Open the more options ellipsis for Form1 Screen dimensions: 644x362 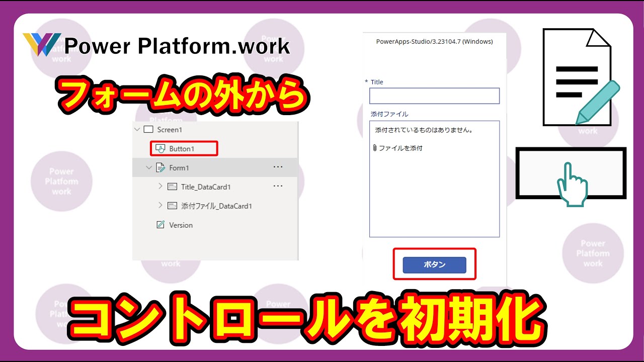pos(278,167)
